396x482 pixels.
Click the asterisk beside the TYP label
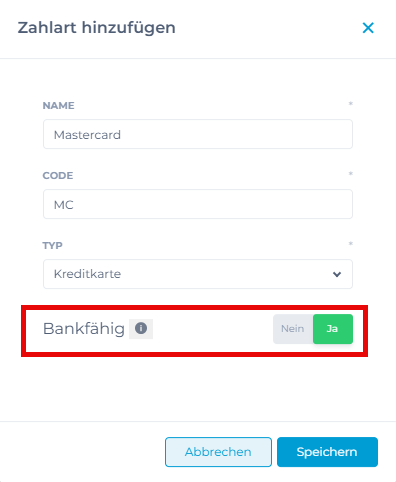[x=350, y=244]
